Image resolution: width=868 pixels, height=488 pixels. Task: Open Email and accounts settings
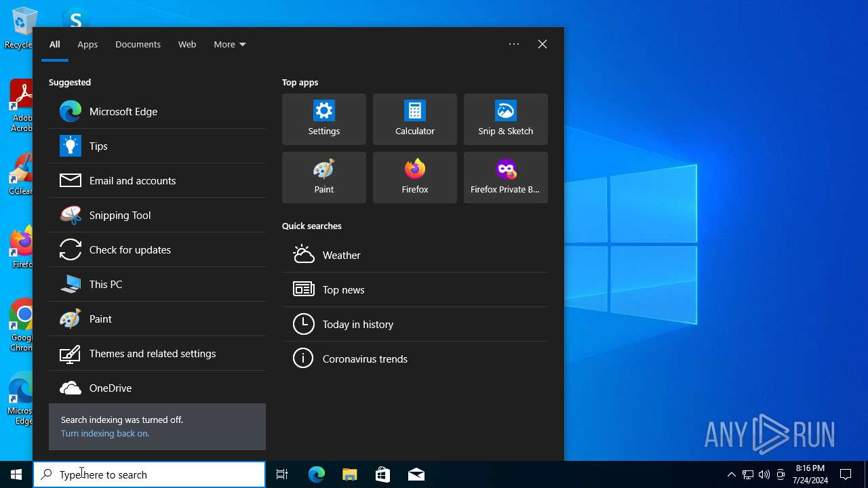pyautogui.click(x=157, y=180)
